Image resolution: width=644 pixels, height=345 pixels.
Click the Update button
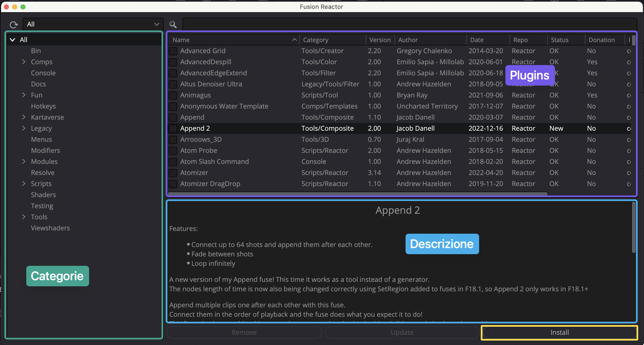coord(402,333)
